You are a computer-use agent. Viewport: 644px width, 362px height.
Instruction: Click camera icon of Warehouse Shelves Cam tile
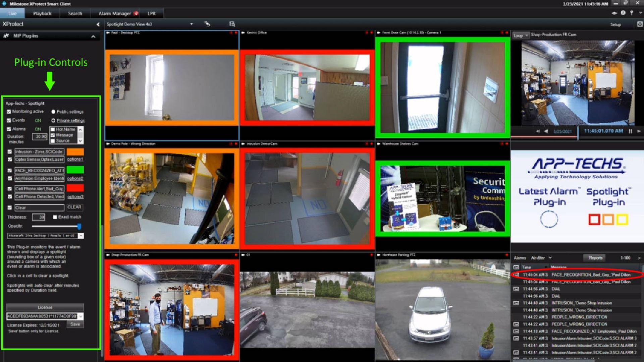pyautogui.click(x=379, y=143)
